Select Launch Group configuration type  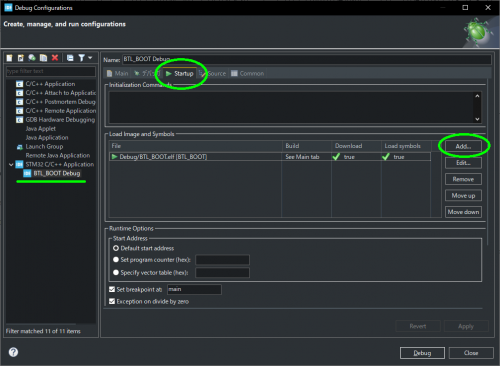(x=40, y=147)
